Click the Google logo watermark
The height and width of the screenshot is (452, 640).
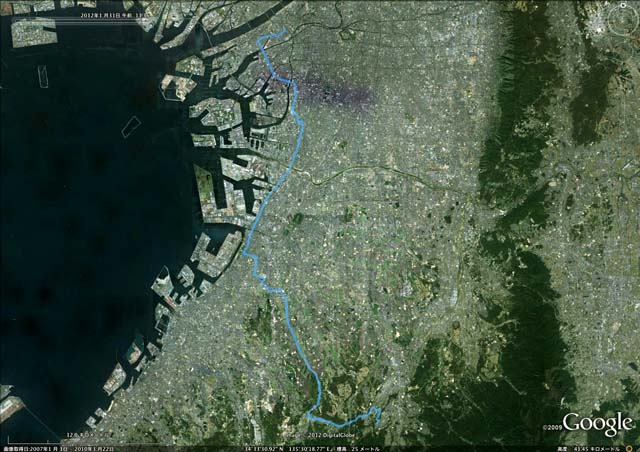point(597,423)
